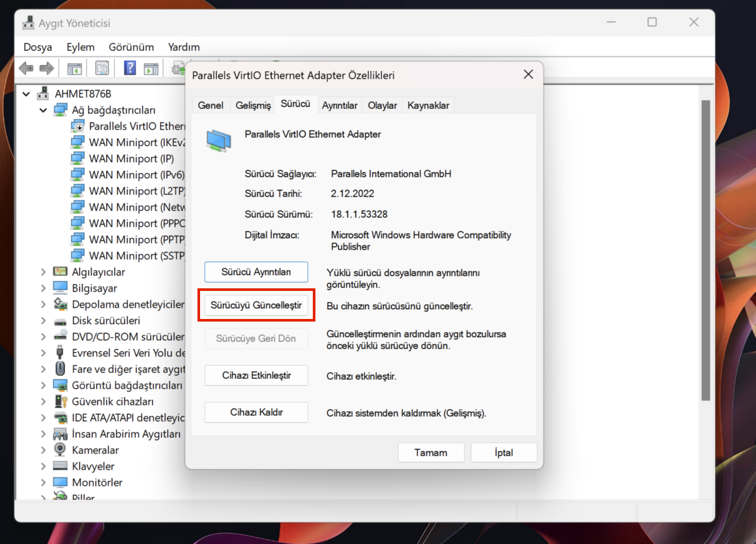
Task: Click the Disk sürücüleri drive icon
Action: 60,321
